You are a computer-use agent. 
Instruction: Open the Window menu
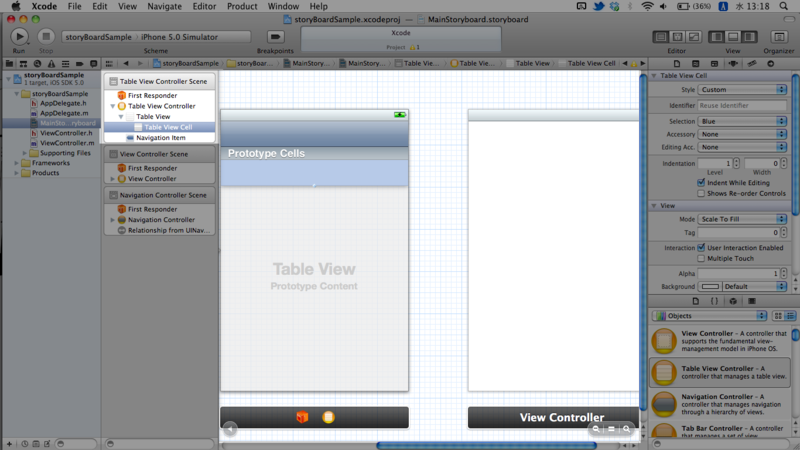(283, 6)
